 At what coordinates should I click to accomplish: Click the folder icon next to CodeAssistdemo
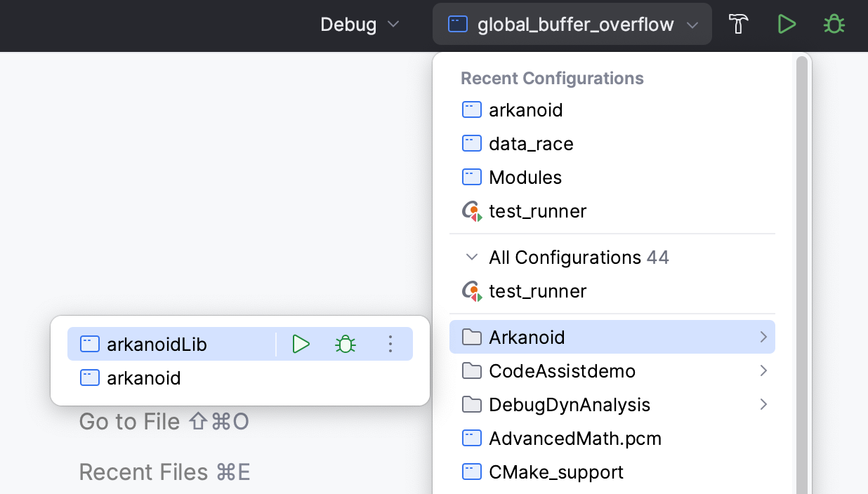click(471, 370)
